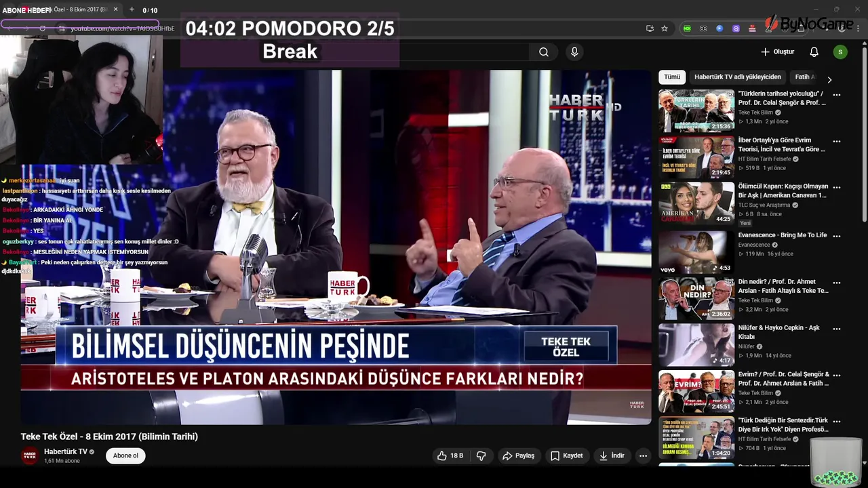Screen dimensions: 868x488
Task: Open 'Din nedir?' video title
Action: 783,286
